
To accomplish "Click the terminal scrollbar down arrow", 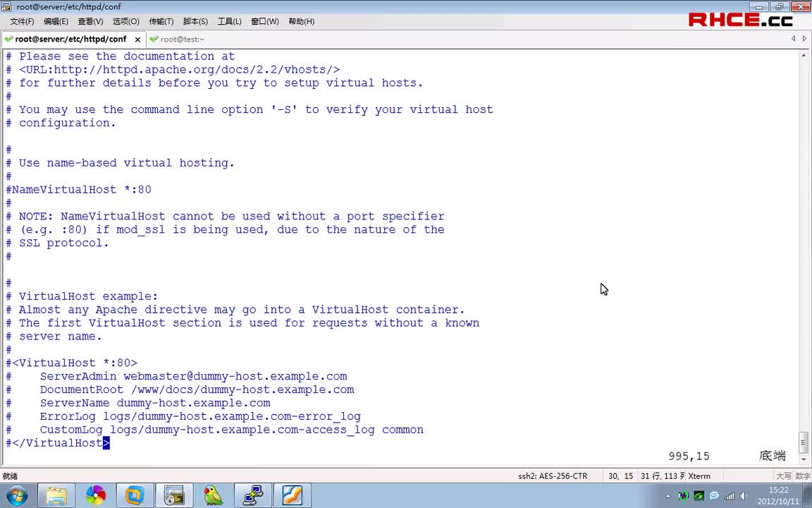I will (804, 459).
